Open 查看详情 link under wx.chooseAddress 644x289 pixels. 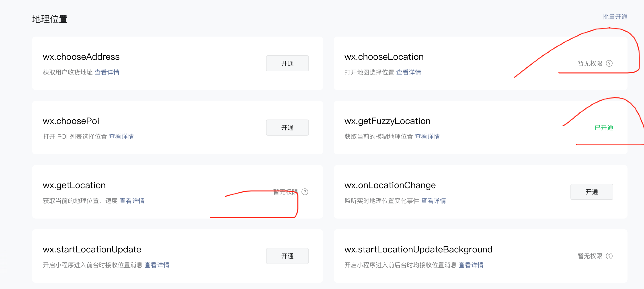[107, 72]
